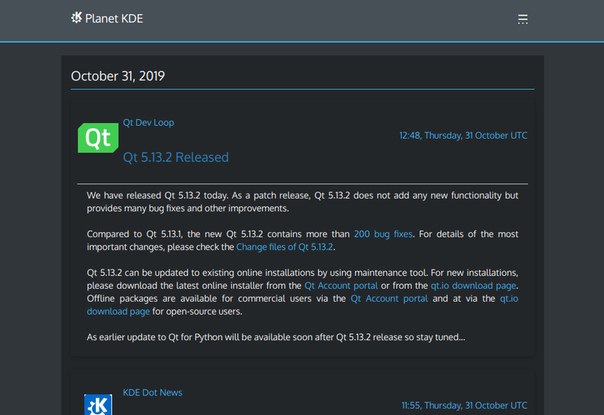Screen dimensions: 604x415
Task: Click the 12:48 Thursday 31 October timestamp
Action: click(463, 136)
